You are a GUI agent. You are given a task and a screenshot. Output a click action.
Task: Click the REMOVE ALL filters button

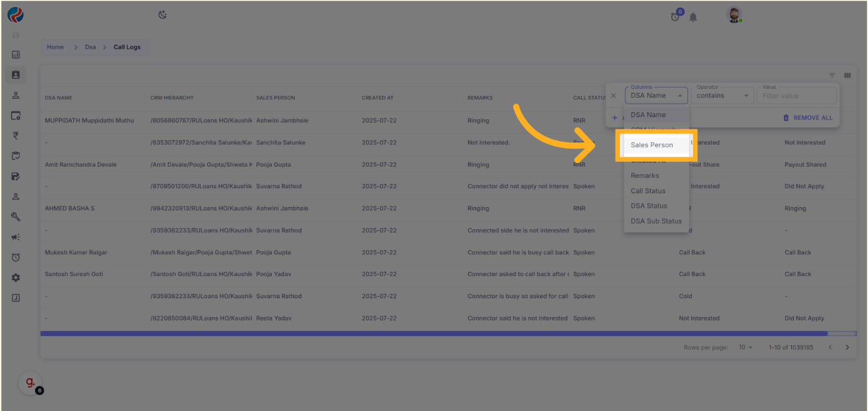(x=807, y=118)
